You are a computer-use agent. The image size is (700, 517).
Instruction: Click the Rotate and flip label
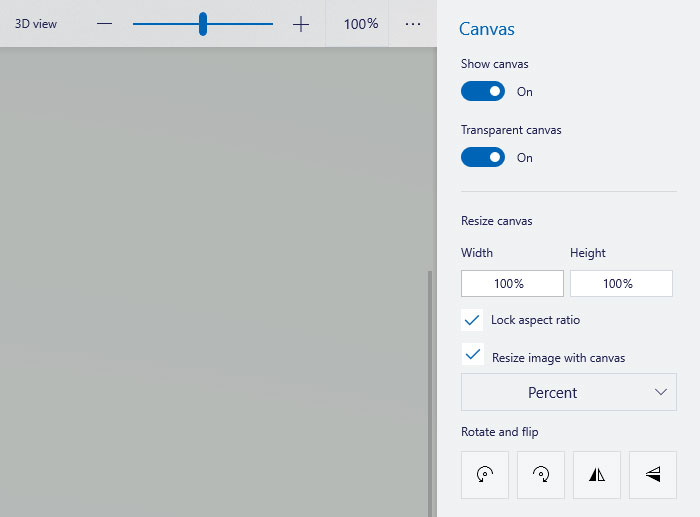501,432
